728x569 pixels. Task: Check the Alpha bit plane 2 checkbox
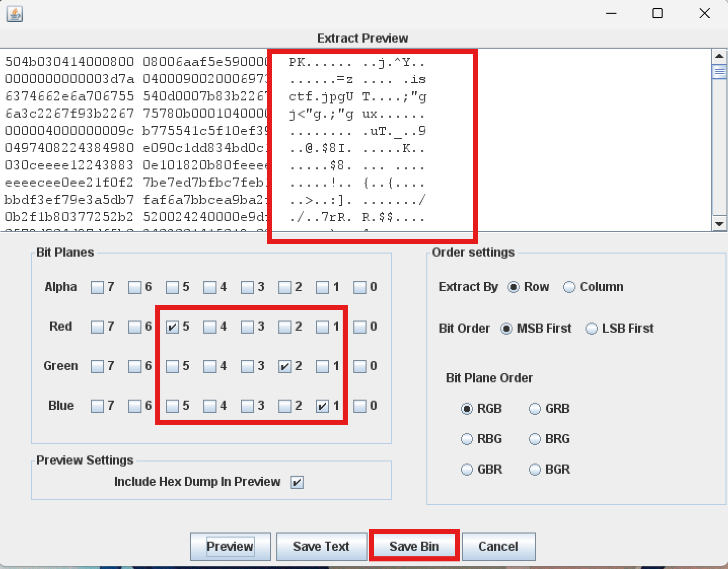tap(284, 288)
